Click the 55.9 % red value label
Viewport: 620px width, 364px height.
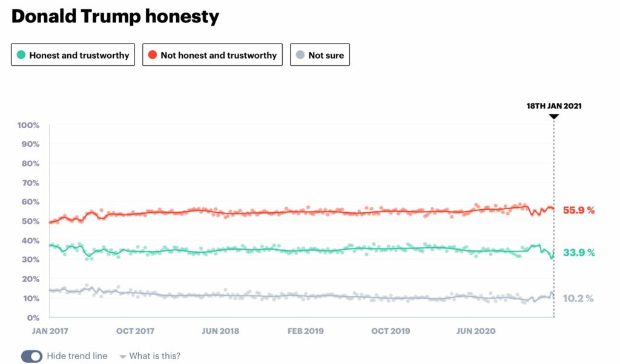click(x=579, y=210)
